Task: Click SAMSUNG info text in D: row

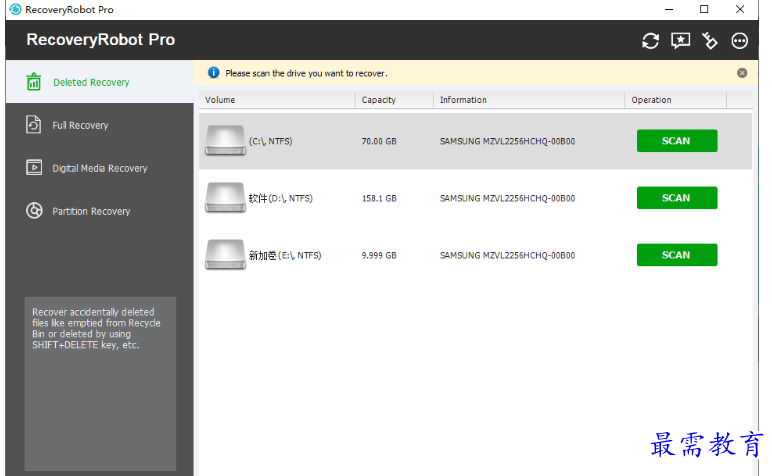Action: (x=507, y=198)
